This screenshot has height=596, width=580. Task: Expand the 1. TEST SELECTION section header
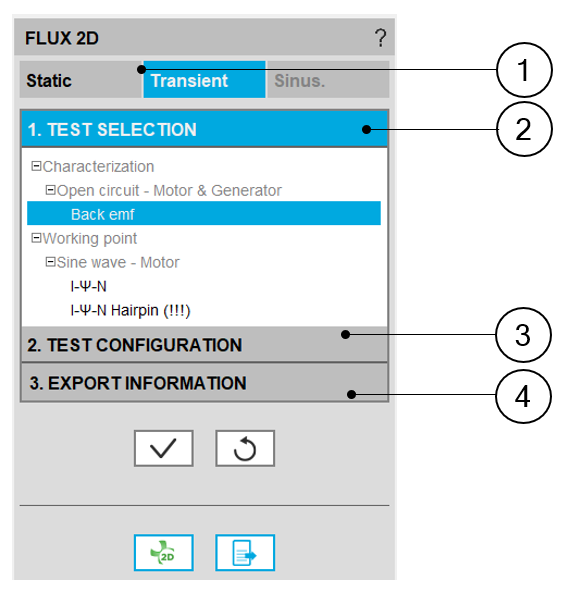point(204,129)
